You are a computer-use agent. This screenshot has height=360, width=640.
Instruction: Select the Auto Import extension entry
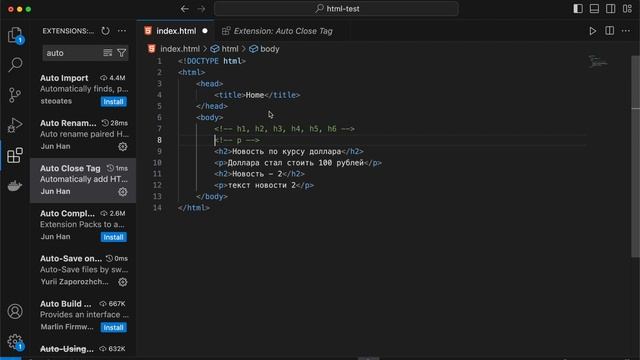[x=83, y=90]
